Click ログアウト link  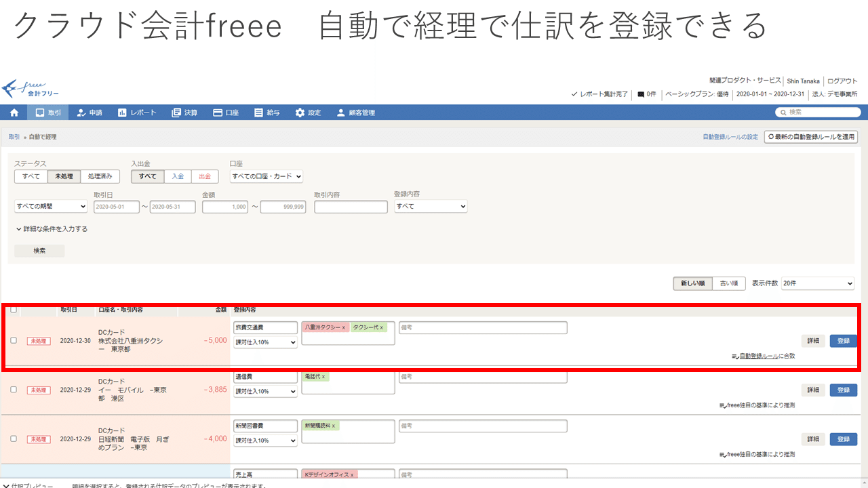(x=842, y=81)
